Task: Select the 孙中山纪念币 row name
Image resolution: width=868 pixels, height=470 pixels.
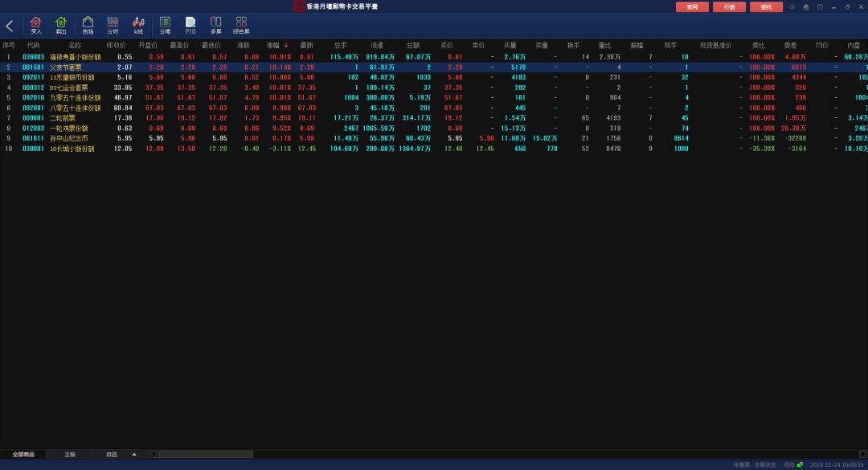Action: point(69,138)
